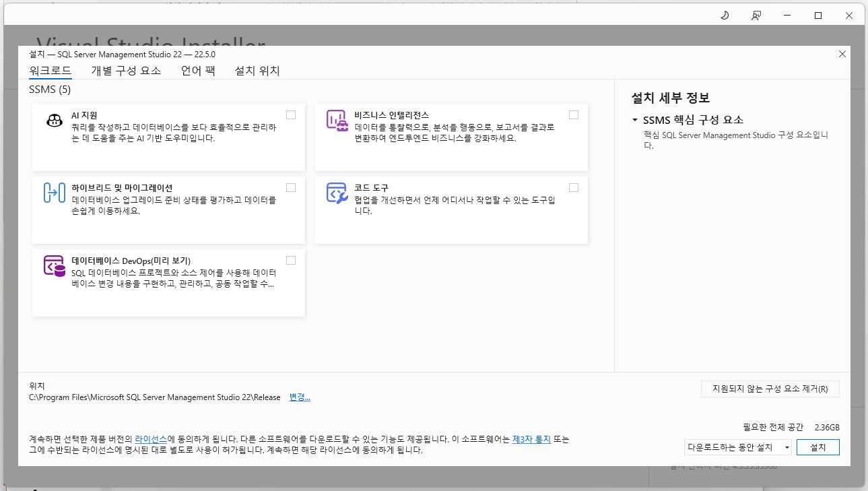Collapse the SSMS 핵심 구성 요소 section

[x=635, y=120]
